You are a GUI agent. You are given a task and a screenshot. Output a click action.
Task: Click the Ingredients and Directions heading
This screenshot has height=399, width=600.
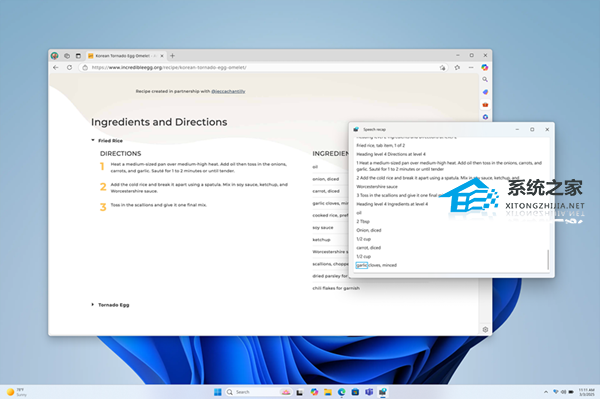(159, 122)
